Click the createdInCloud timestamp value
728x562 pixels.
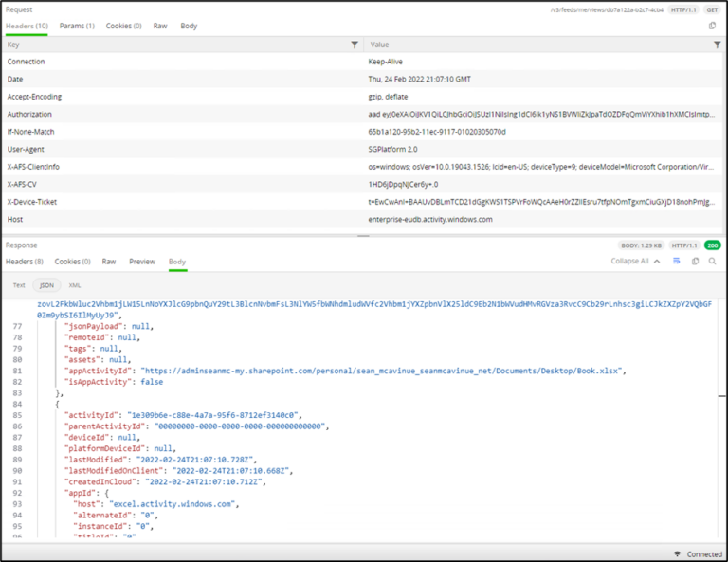pyautogui.click(x=204, y=481)
